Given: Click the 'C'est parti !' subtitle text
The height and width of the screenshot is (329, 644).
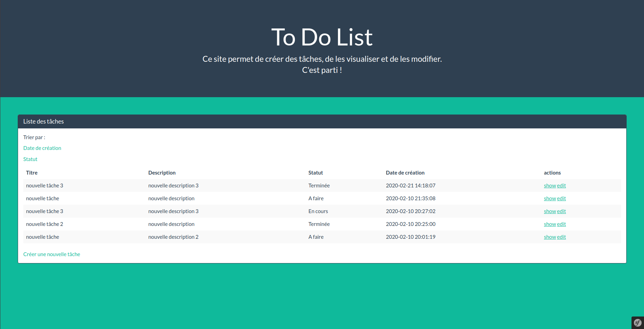Looking at the screenshot, I should pyautogui.click(x=322, y=70).
